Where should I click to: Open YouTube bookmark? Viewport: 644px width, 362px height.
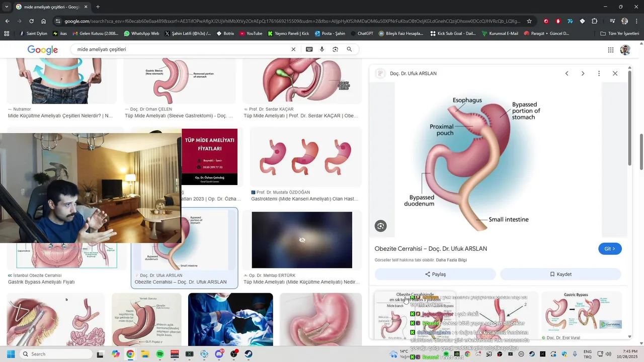click(x=251, y=34)
